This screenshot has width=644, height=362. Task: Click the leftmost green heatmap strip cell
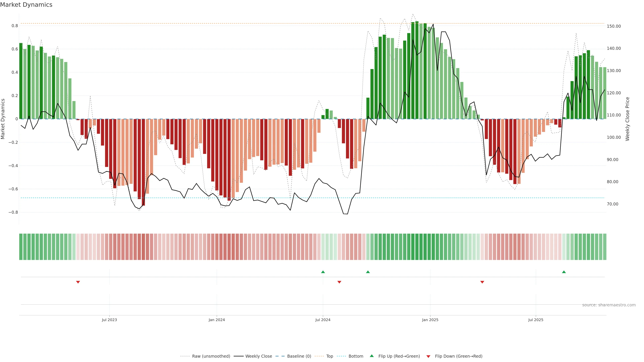21,247
